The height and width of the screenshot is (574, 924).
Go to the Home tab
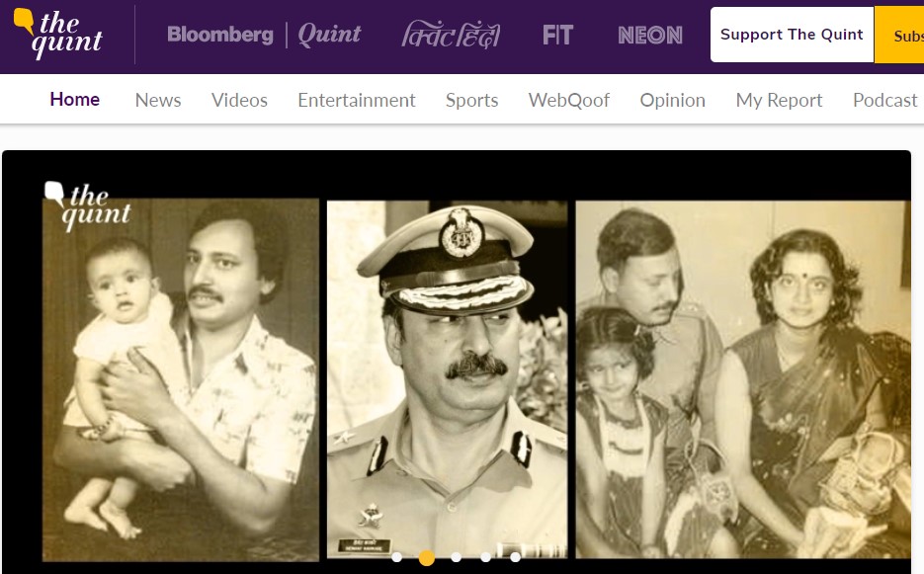(x=75, y=100)
